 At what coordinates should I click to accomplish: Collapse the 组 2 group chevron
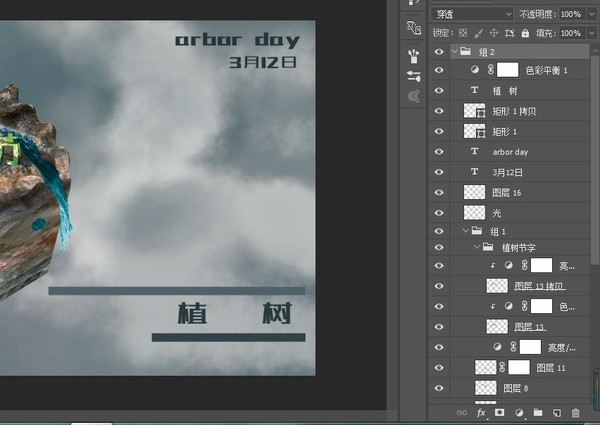coord(455,51)
